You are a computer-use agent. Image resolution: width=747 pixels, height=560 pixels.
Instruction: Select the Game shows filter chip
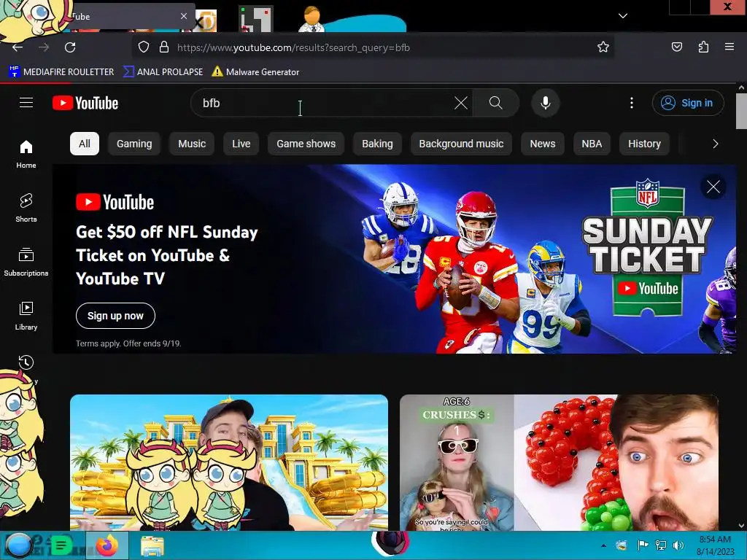click(x=306, y=144)
